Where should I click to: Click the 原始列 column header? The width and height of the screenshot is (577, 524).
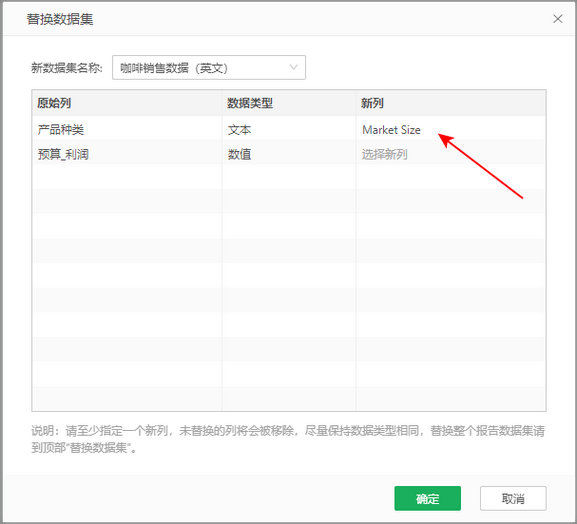(127, 103)
